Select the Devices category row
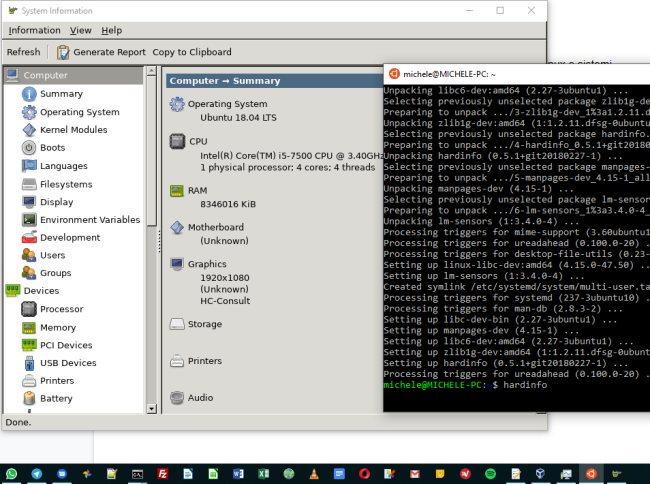The height and width of the screenshot is (484, 650). (x=73, y=290)
